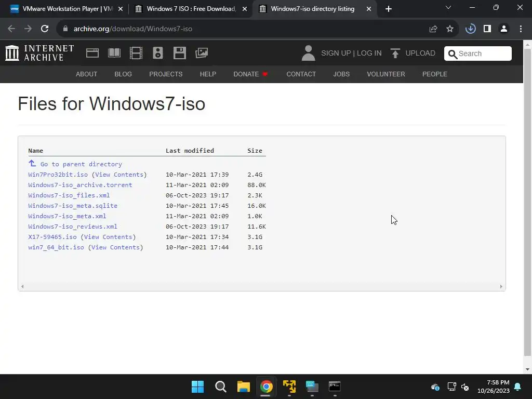Open the Web (Wayback Machine) icon
This screenshot has height=399, width=532.
click(92, 53)
